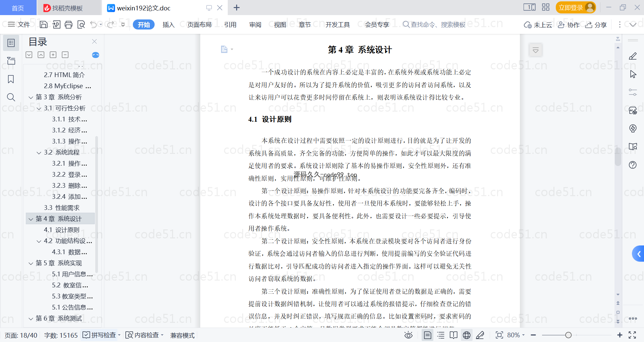Collapse the 3.2 系统流程 outline node
Screen dimensions: 644x342
(39, 153)
